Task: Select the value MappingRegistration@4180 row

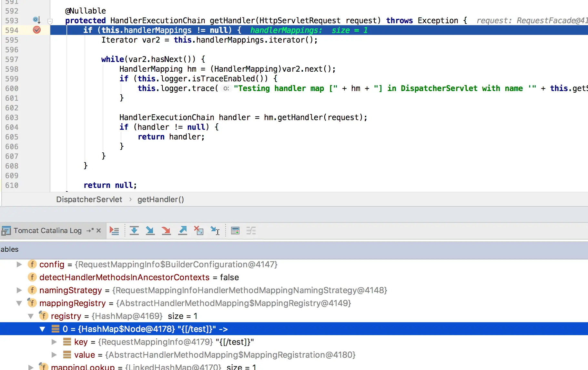Action: point(294,355)
